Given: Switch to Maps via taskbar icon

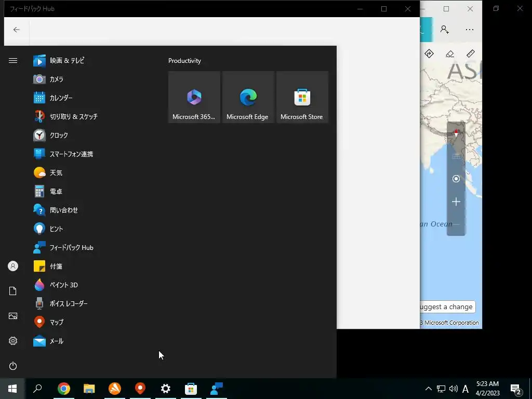Looking at the screenshot, I should coord(140,389).
